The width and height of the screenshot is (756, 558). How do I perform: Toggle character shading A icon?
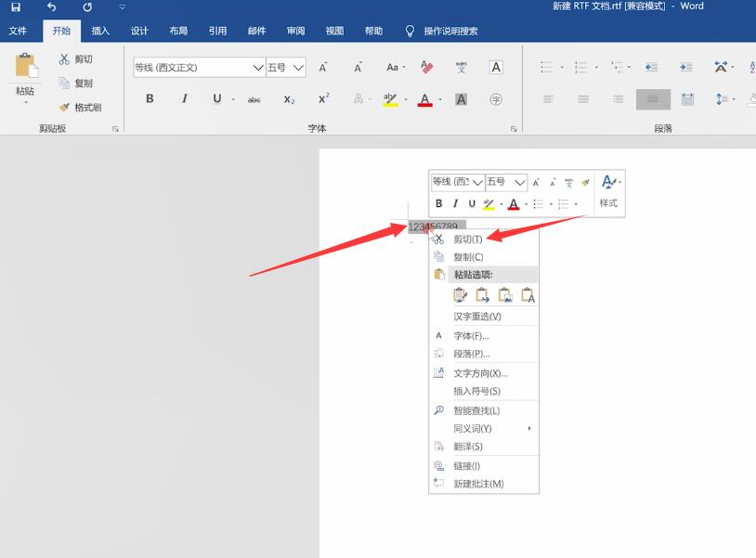coord(461,99)
